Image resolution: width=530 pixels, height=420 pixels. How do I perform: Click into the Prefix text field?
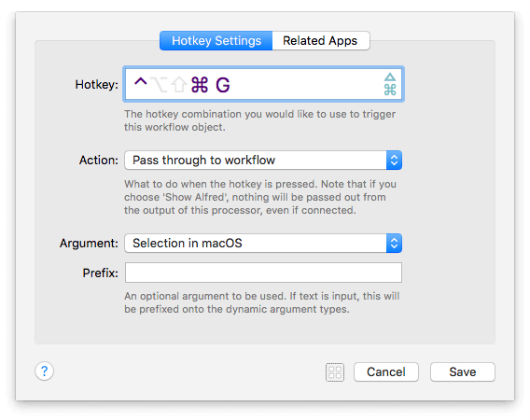click(x=263, y=273)
